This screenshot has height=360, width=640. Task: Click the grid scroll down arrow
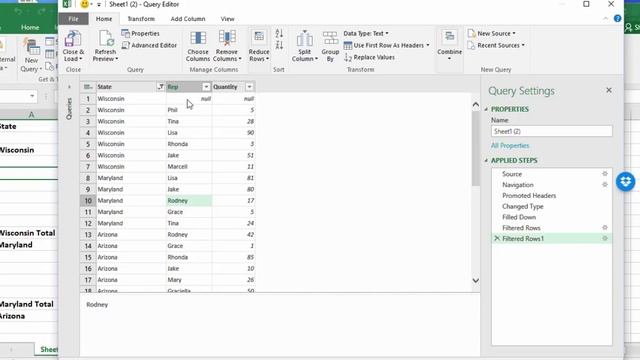coord(476,280)
